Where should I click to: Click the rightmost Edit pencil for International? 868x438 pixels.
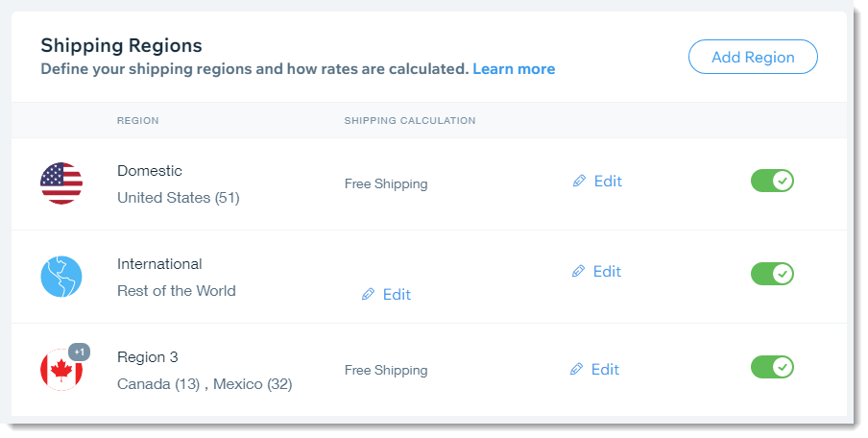coord(578,272)
